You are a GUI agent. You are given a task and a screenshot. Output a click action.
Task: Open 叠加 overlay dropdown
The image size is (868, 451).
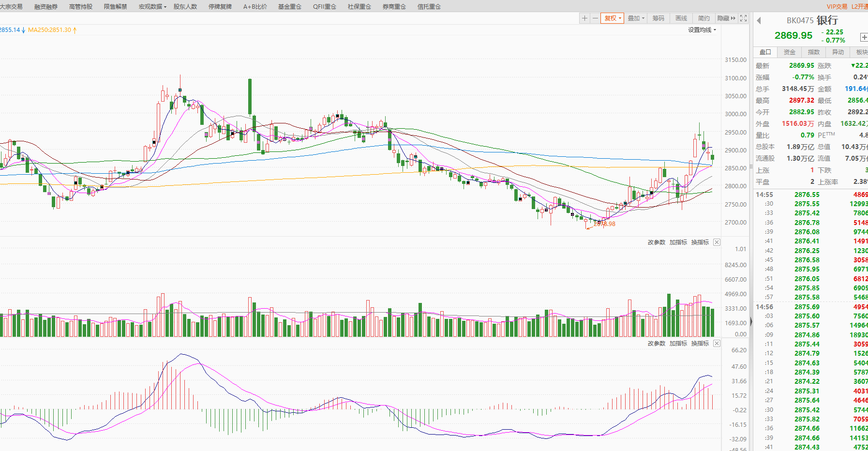pyautogui.click(x=636, y=18)
